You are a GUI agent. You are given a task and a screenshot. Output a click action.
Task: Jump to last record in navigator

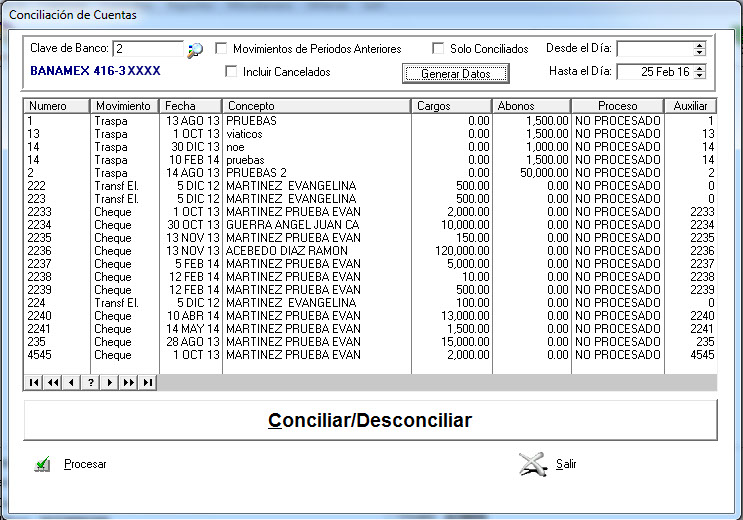pos(147,382)
